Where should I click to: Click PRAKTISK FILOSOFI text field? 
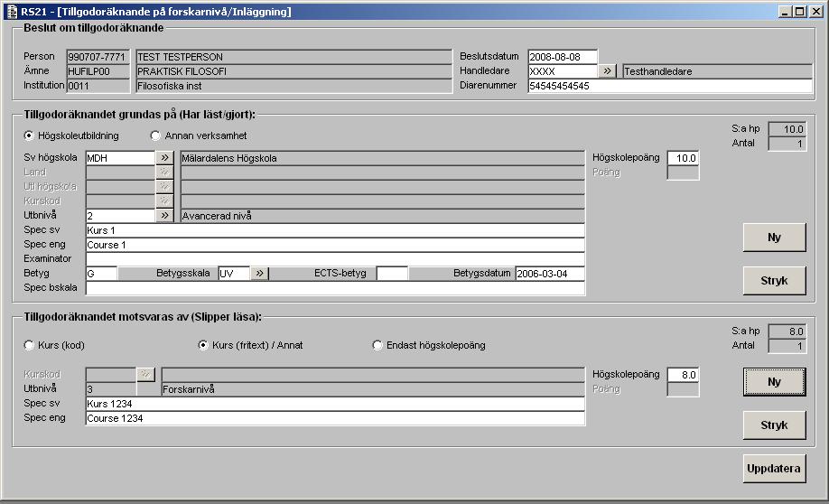[x=294, y=70]
